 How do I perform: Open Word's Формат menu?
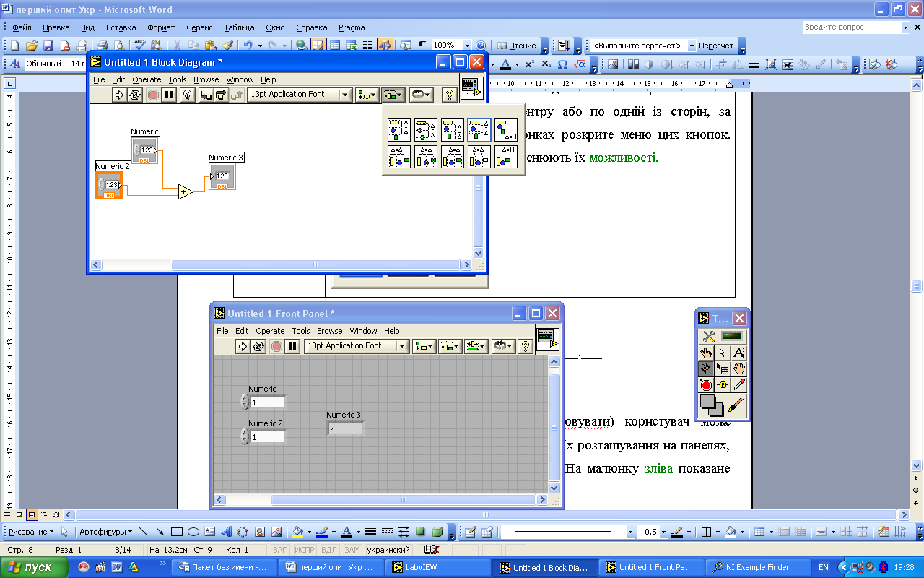(x=160, y=27)
